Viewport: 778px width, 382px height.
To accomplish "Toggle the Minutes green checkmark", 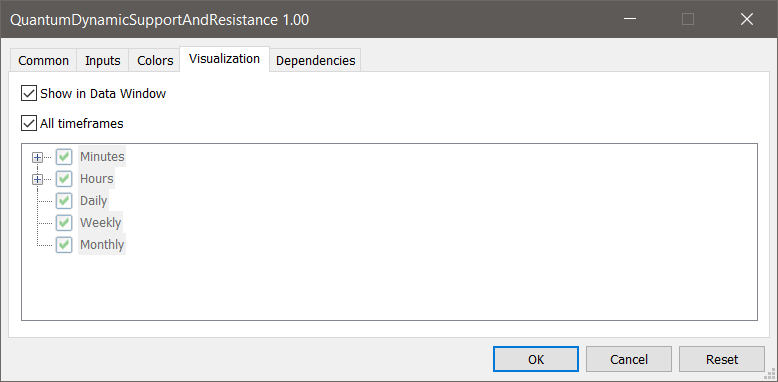I will (x=64, y=157).
